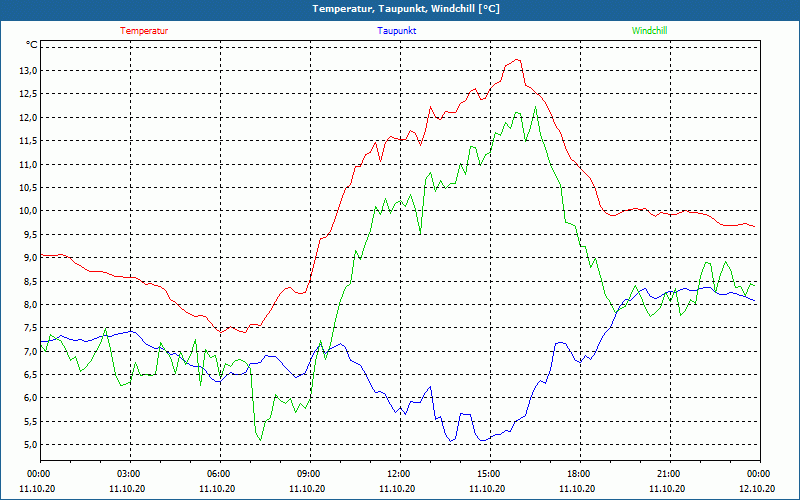Click the 06:00 time label on x-axis
800x500 pixels.
tap(220, 474)
